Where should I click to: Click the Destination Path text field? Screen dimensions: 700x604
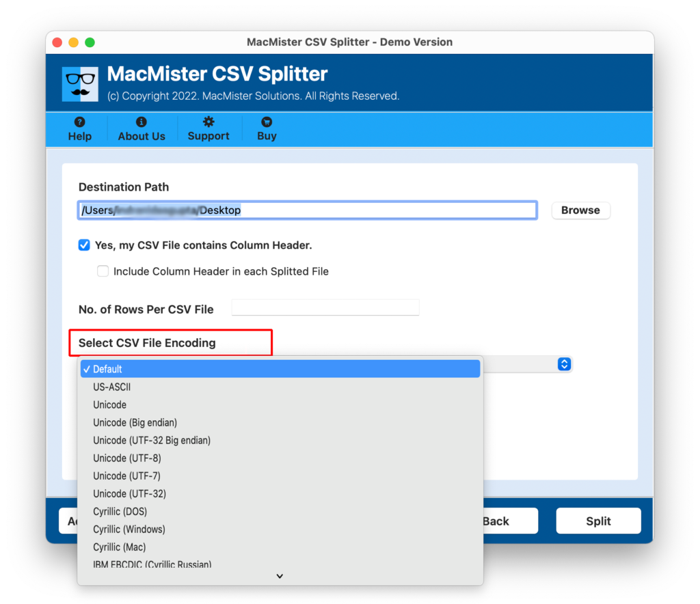pyautogui.click(x=307, y=210)
